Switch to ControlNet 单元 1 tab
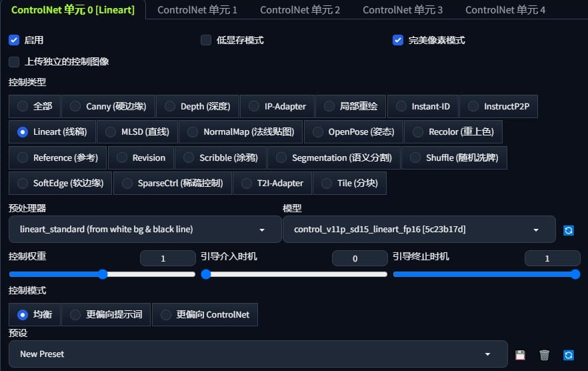The height and width of the screenshot is (371, 588). [197, 10]
